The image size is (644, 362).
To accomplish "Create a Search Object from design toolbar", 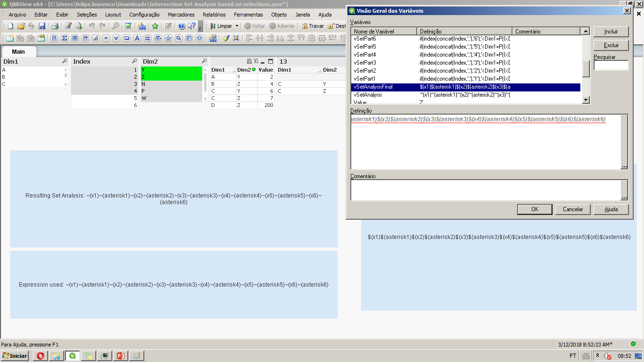I will pos(179,38).
